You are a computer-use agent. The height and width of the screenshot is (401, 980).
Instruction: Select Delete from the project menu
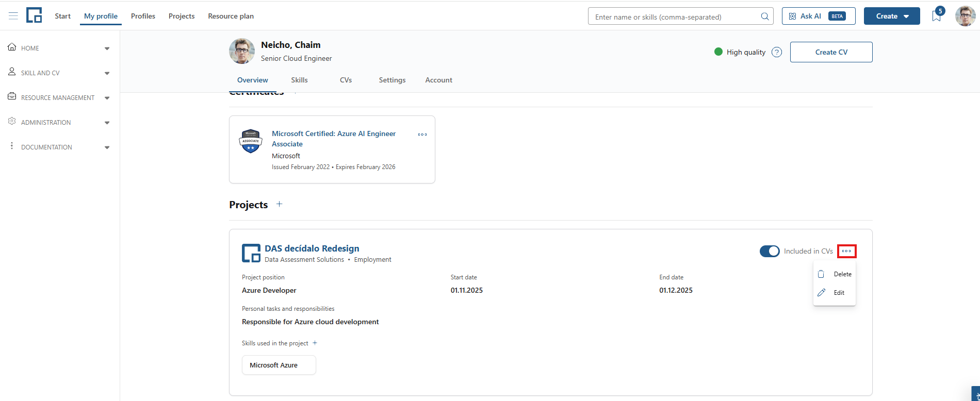835,274
